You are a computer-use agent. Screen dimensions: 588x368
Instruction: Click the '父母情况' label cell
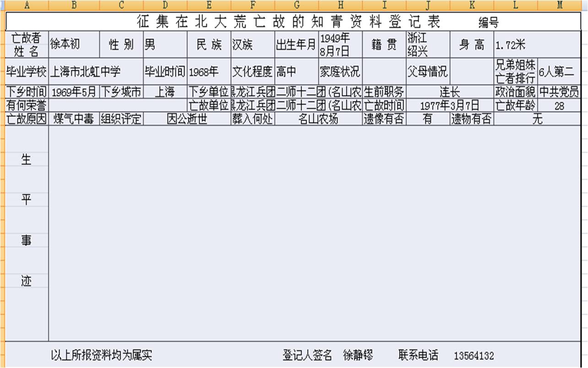pyautogui.click(x=428, y=71)
